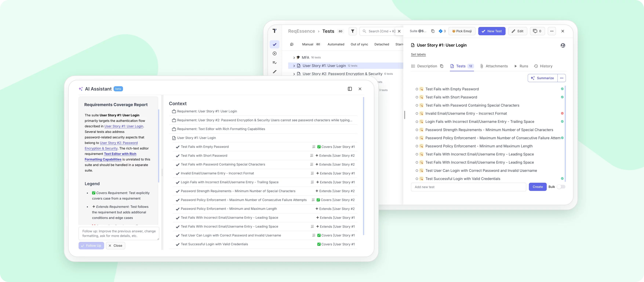Click the Edit button
This screenshot has height=282, width=644.
point(518,31)
